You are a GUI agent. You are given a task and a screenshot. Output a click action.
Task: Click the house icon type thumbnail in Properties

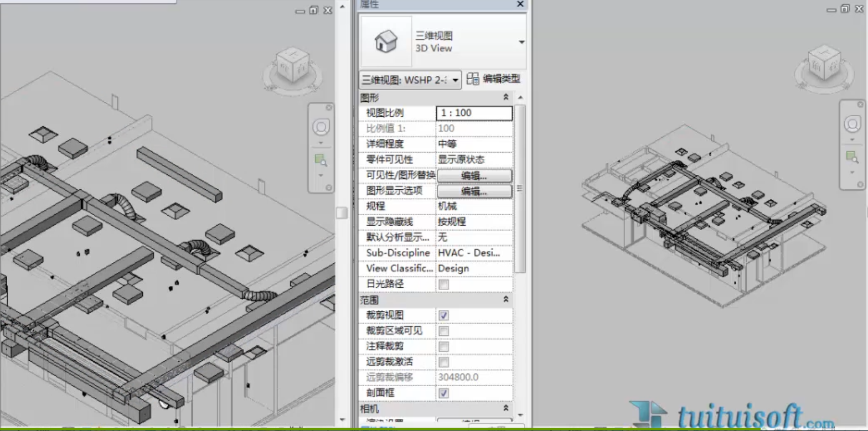pyautogui.click(x=386, y=41)
